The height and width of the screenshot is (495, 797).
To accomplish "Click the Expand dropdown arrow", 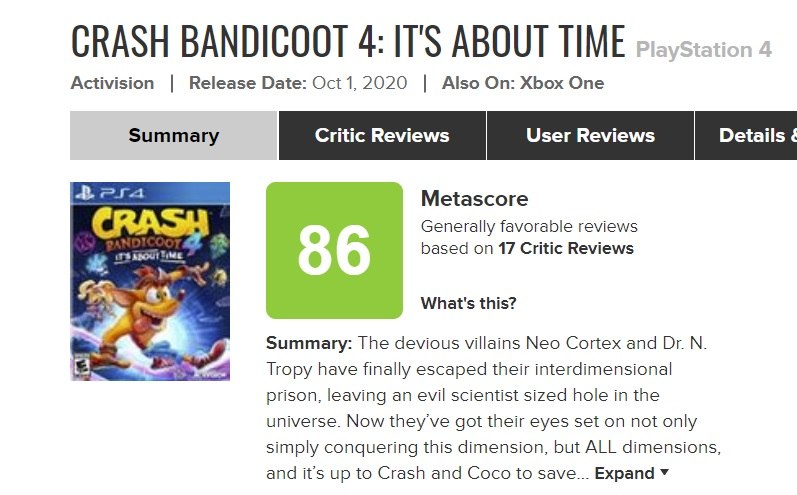I will pos(665,473).
